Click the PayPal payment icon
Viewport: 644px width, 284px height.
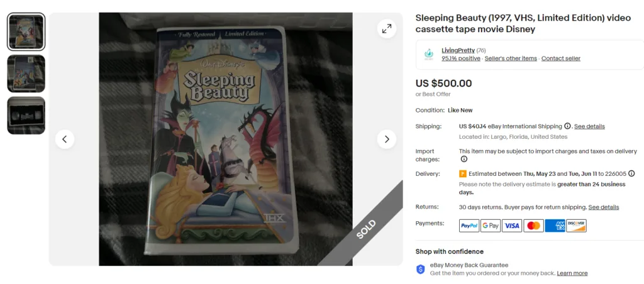tap(469, 226)
